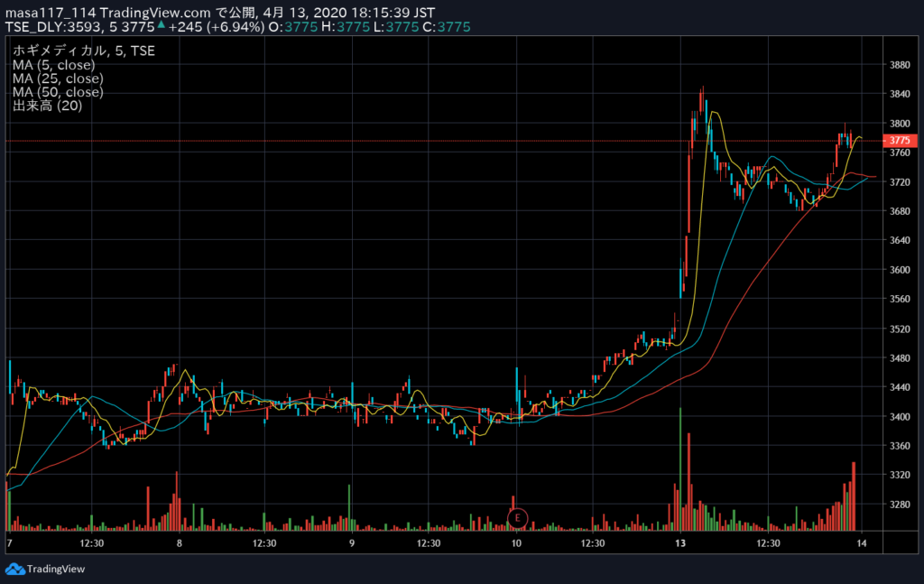The image size is (924, 584).
Task: Click the 3480 price axis label
Action: 900,357
